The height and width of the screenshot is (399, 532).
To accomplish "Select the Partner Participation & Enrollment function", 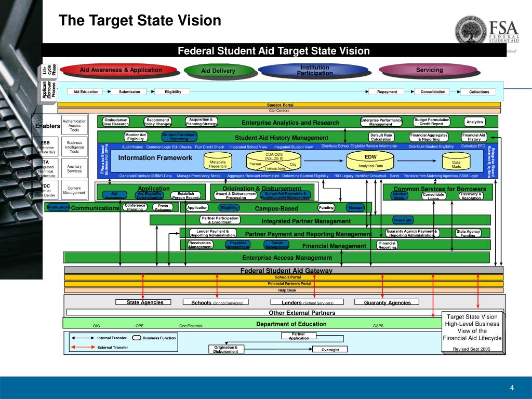I will point(220,220).
